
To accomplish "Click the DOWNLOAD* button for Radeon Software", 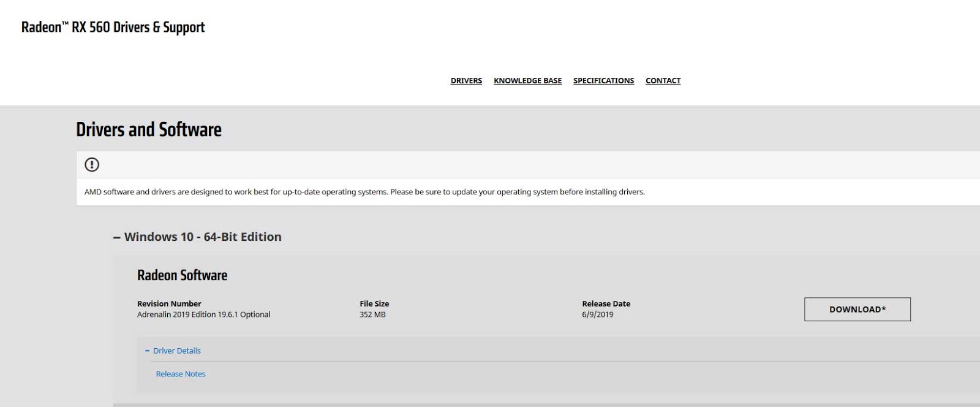I will coord(858,310).
